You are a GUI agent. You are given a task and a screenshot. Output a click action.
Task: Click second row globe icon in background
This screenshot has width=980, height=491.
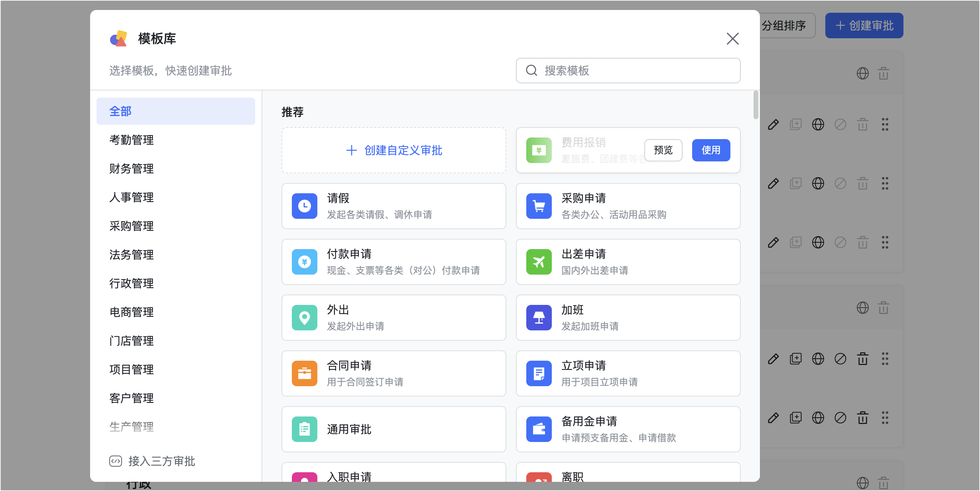pos(818,184)
